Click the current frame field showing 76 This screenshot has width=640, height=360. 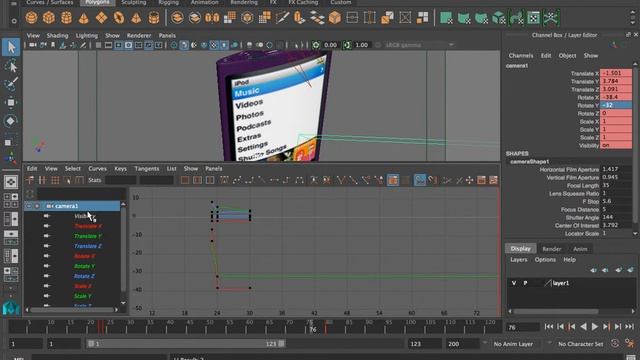[523, 327]
